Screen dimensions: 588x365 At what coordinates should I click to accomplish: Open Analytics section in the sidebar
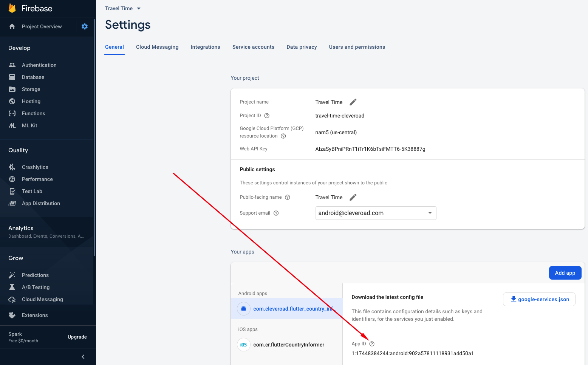click(x=21, y=228)
